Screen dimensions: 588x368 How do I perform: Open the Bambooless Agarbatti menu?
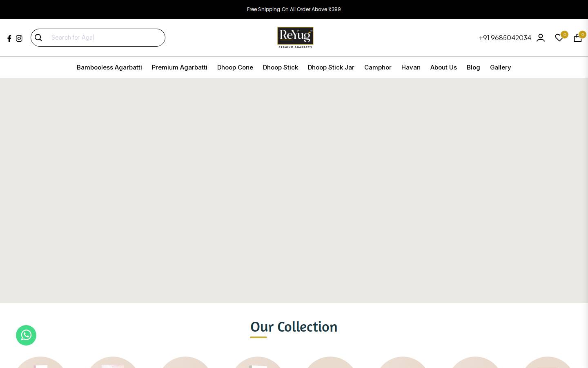coord(109,67)
